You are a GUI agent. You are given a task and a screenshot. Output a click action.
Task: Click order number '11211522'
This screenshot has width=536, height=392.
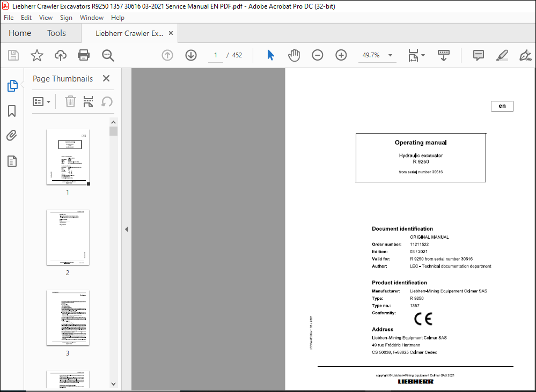click(419, 245)
